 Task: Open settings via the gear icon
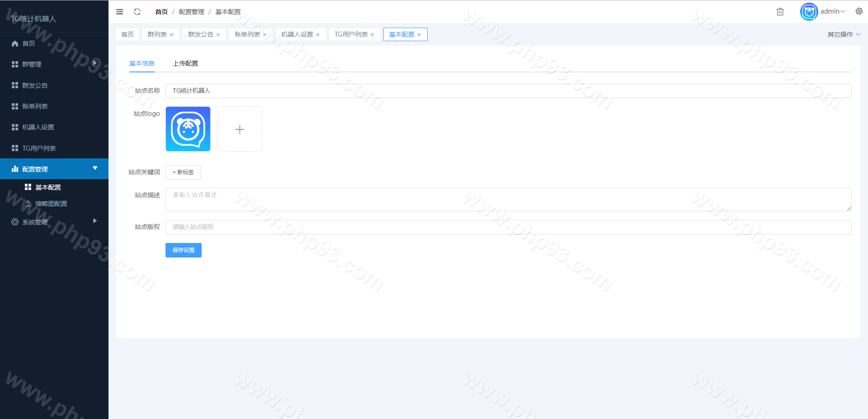(859, 11)
